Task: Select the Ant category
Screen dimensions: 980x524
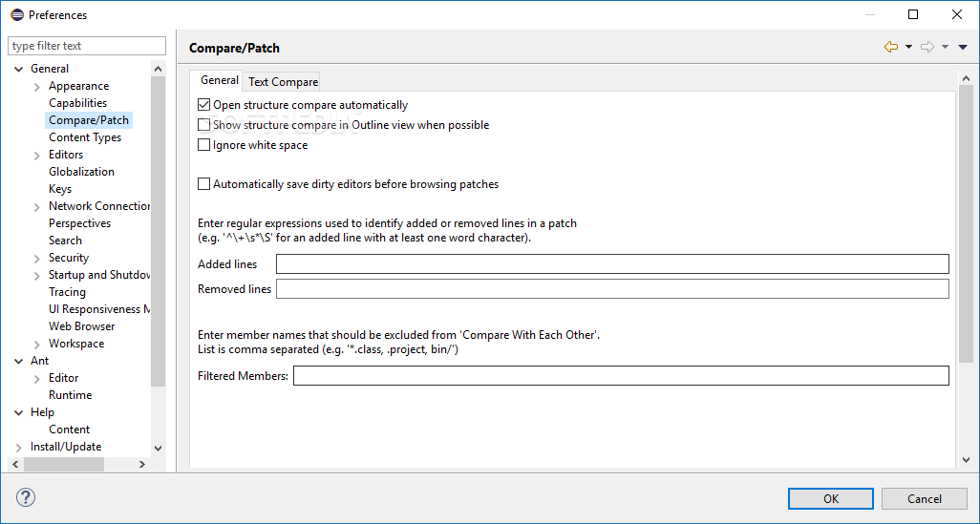Action: [39, 361]
